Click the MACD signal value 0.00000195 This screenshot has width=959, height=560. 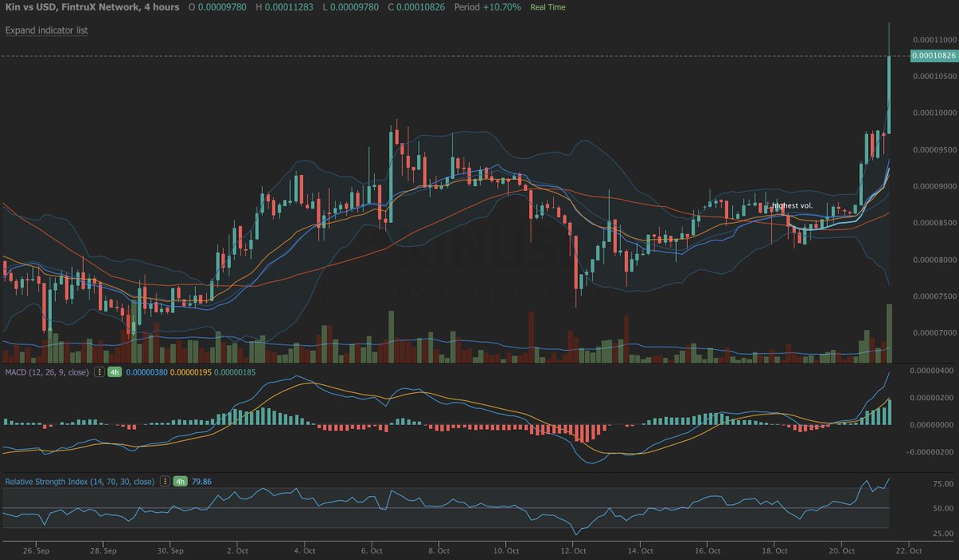tap(189, 372)
